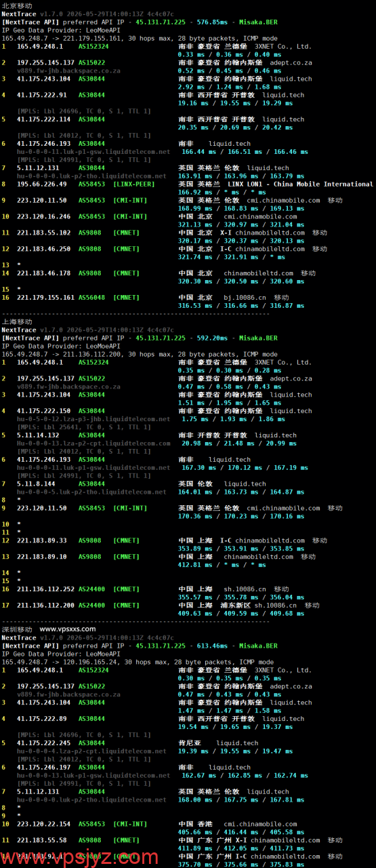Click hop IP '41.175.246.197'

point(44,768)
